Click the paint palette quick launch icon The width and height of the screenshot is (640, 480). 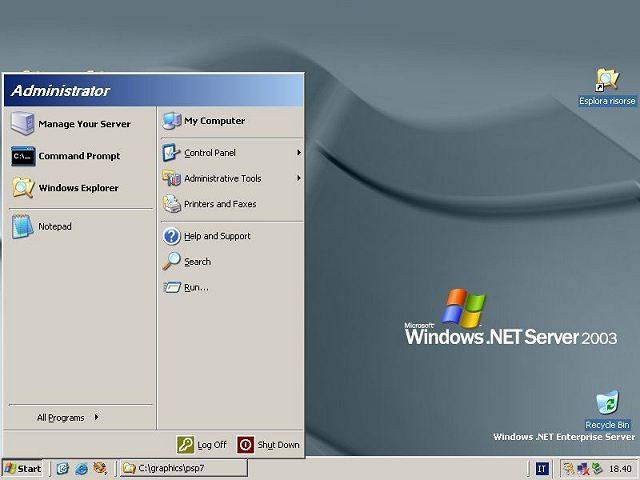tap(100, 468)
